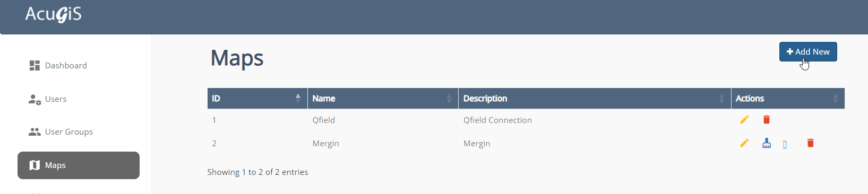Click the Qfield Connection description text
Viewport: 868px width, 194px height.
tap(497, 120)
